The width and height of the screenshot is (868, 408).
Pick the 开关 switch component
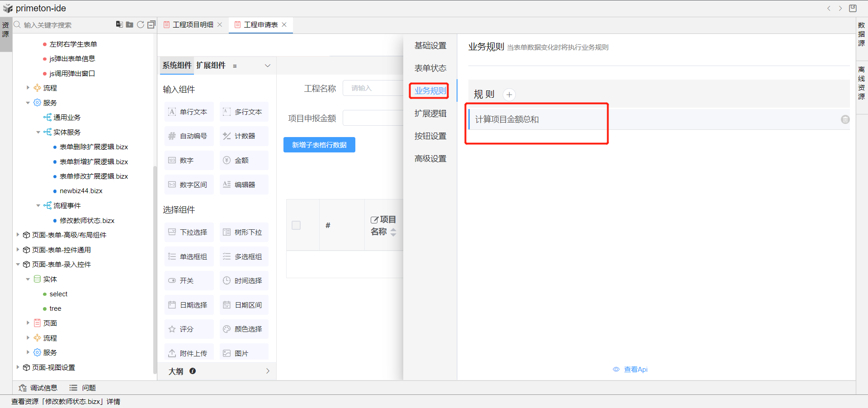coord(189,280)
